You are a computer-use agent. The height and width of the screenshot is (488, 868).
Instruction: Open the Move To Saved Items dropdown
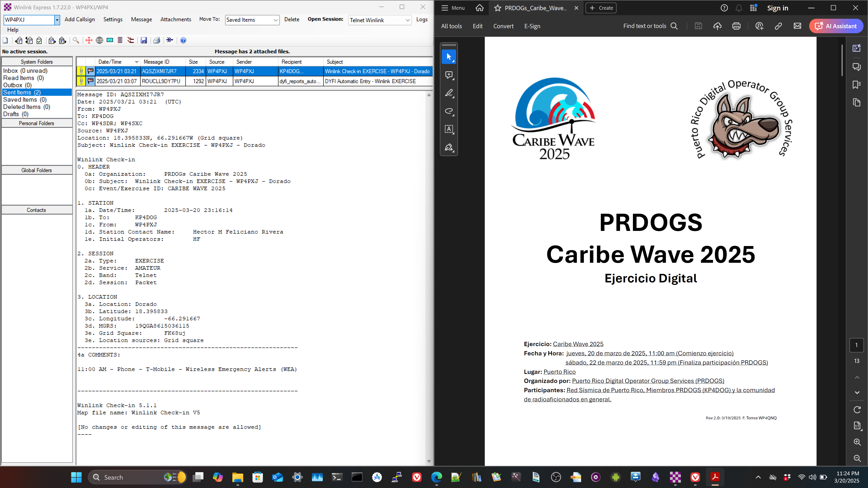(x=252, y=20)
